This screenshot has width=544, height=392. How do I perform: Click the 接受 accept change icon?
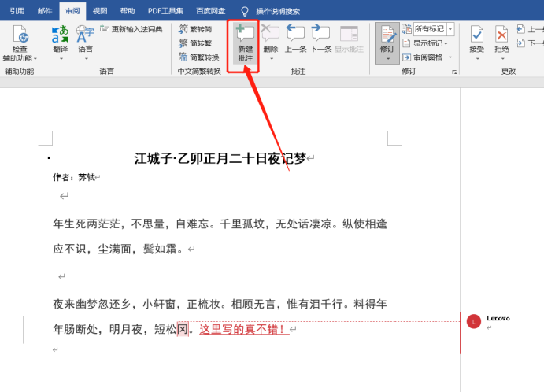click(x=477, y=35)
